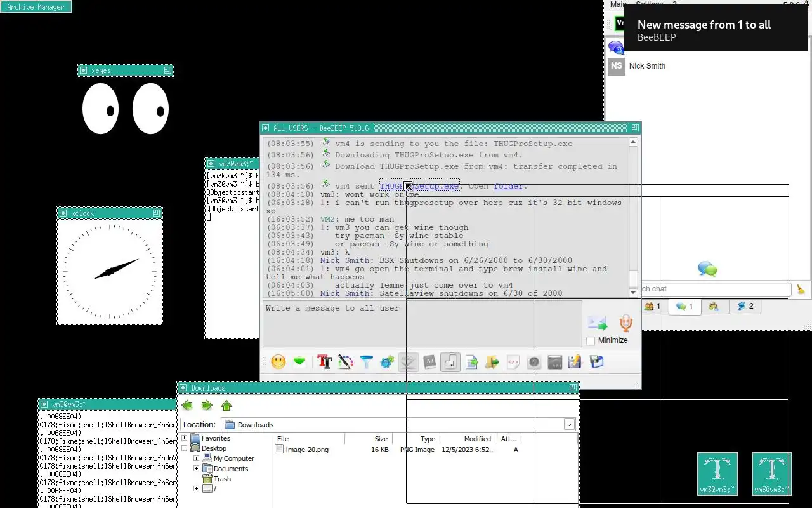Open the second vm3@vm3 iconified terminal

pos(772,474)
